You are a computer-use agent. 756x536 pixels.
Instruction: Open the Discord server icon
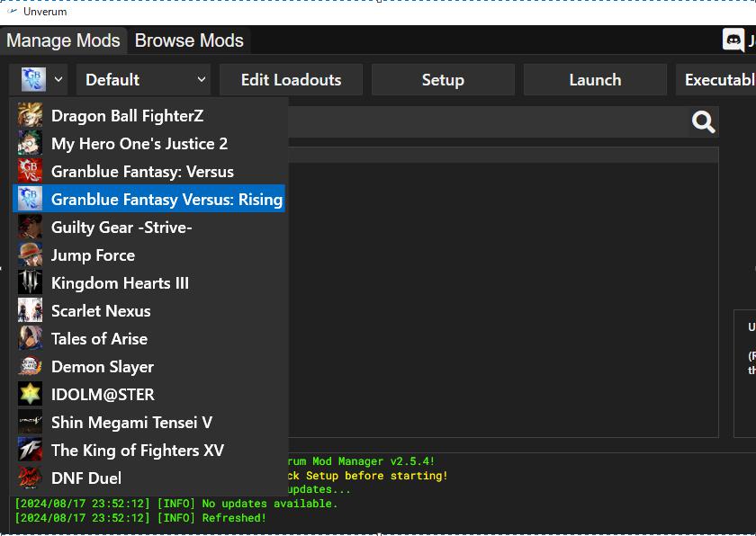coord(733,40)
